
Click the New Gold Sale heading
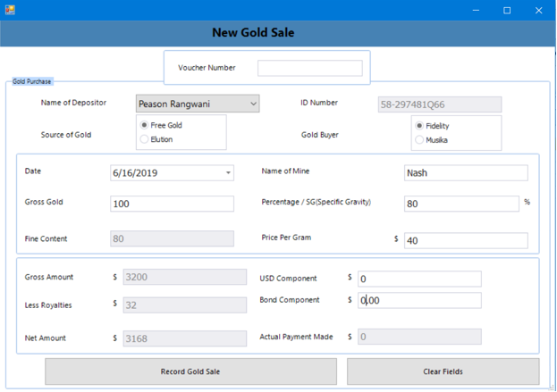pyautogui.click(x=253, y=33)
